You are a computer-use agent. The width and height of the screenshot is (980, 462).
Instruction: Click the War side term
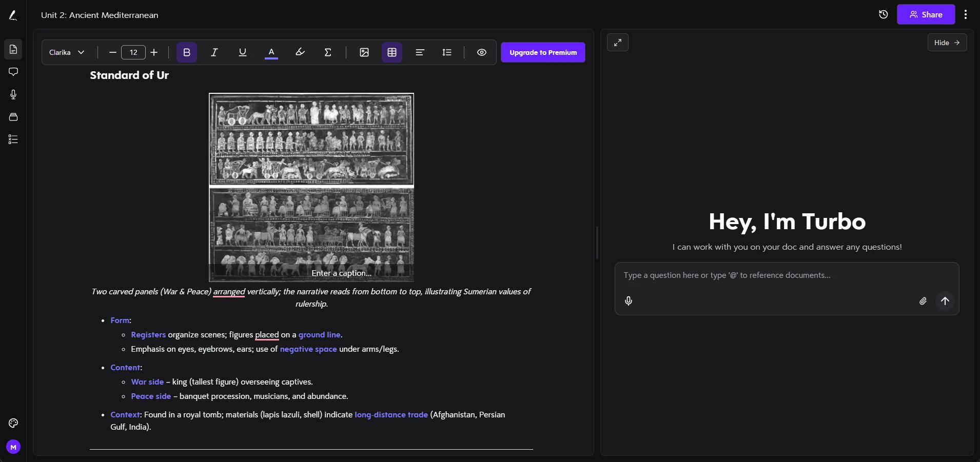147,382
